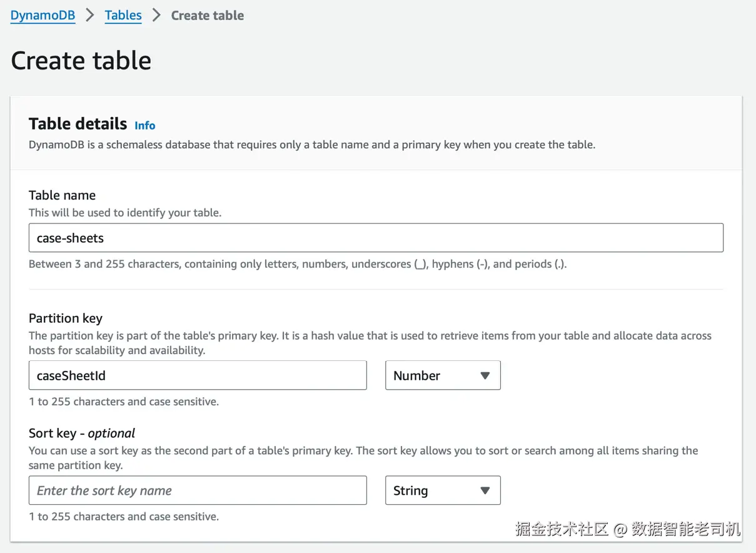Open the Info link beside Table details
756x553 pixels.
[x=144, y=125]
